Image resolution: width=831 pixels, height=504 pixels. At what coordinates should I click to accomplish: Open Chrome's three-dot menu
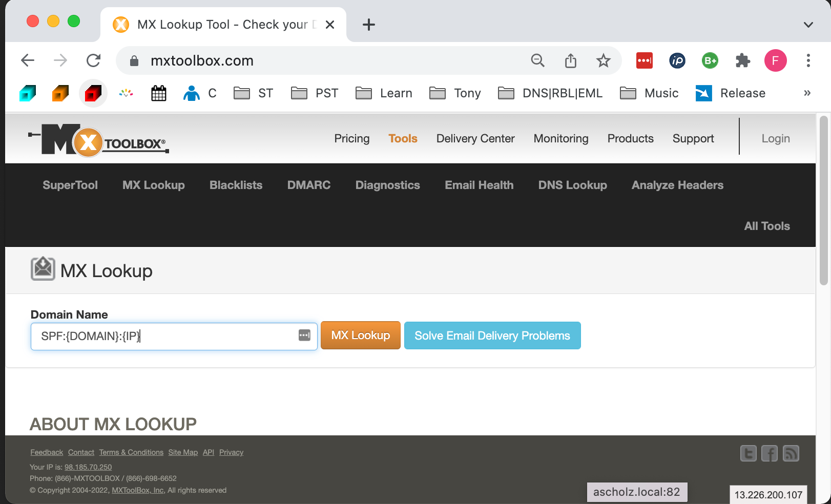click(808, 61)
